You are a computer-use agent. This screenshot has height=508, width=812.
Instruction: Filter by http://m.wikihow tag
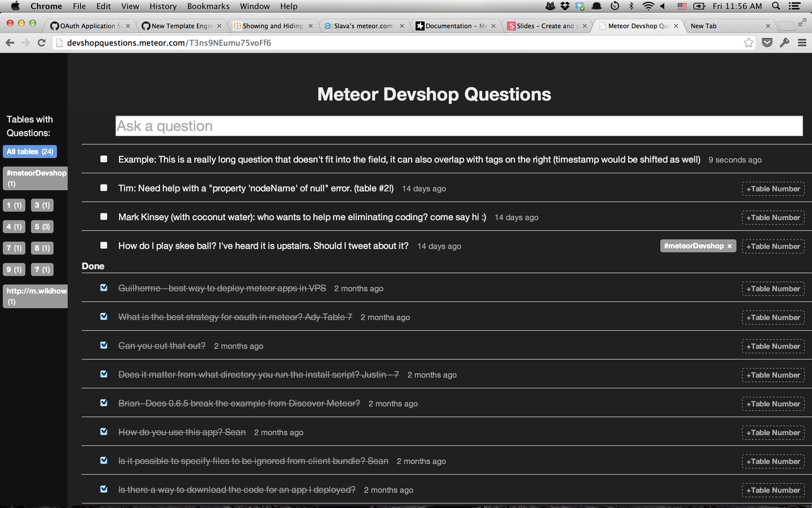click(x=36, y=296)
